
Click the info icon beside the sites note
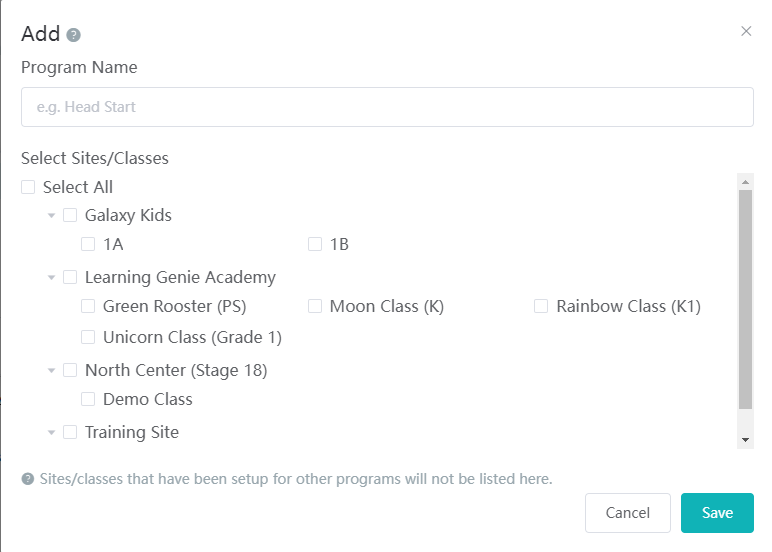(28, 479)
